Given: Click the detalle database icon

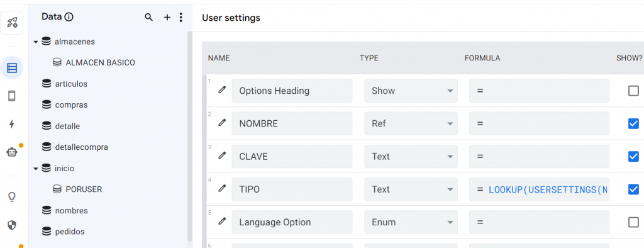Looking at the screenshot, I should 47,126.
